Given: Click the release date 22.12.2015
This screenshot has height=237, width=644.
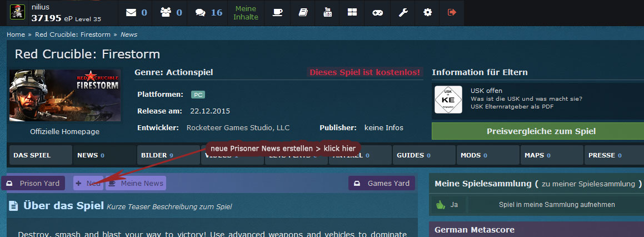Looking at the screenshot, I should click(210, 111).
